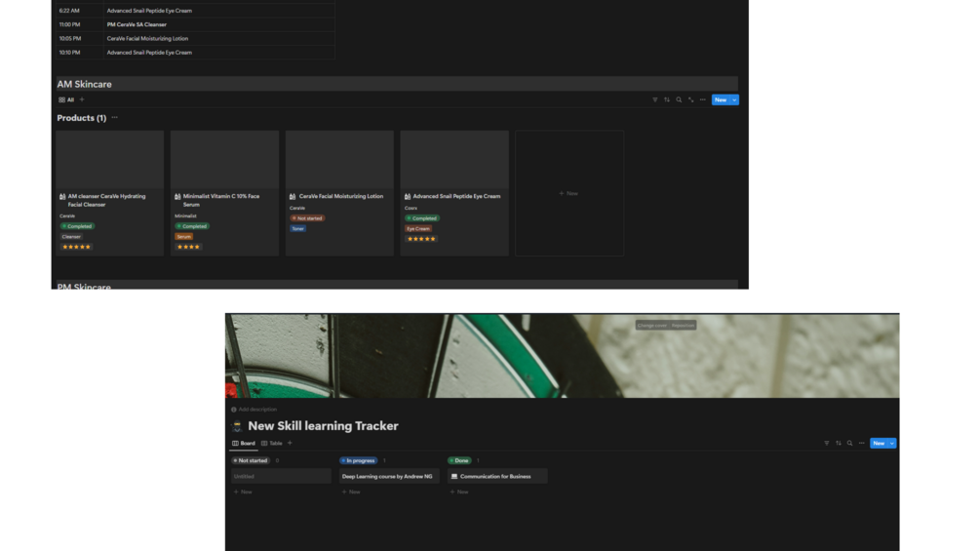This screenshot has width=980, height=551.
Task: Click Serum tag on Vitamin C card
Action: point(183,237)
